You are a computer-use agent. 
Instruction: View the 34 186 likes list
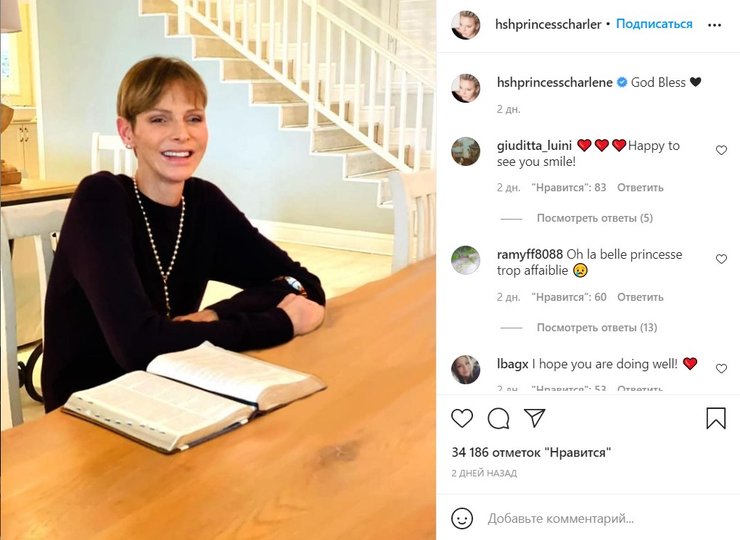coord(531,452)
